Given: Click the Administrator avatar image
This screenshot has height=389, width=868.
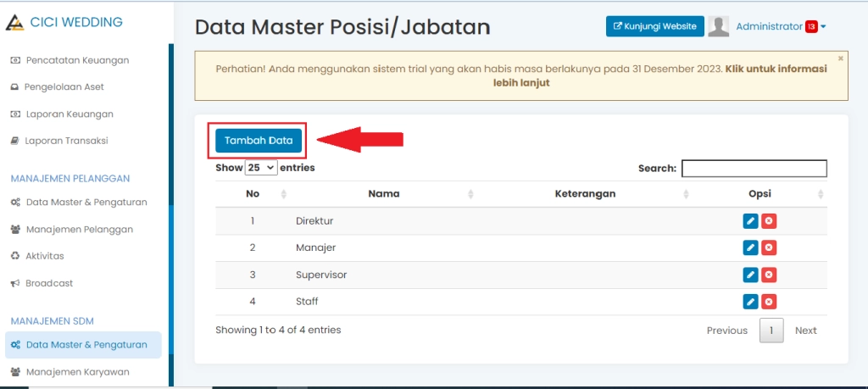Looking at the screenshot, I should tap(719, 26).
